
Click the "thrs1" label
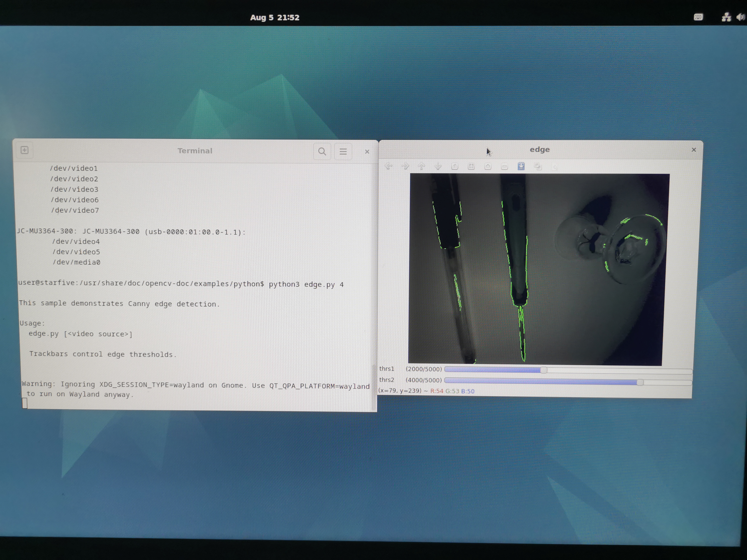[x=387, y=369]
